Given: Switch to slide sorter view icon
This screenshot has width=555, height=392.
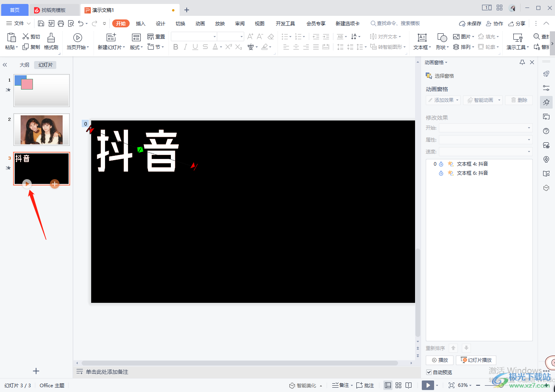Looking at the screenshot, I should (x=398, y=385).
